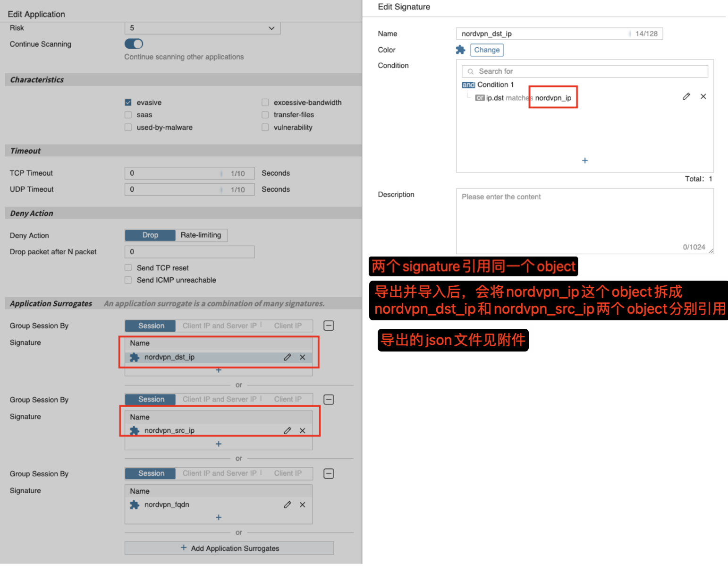Remove the nordvpn_src_ip surrogate group using minus icon
The width and height of the screenshot is (728, 566).
coord(329,400)
